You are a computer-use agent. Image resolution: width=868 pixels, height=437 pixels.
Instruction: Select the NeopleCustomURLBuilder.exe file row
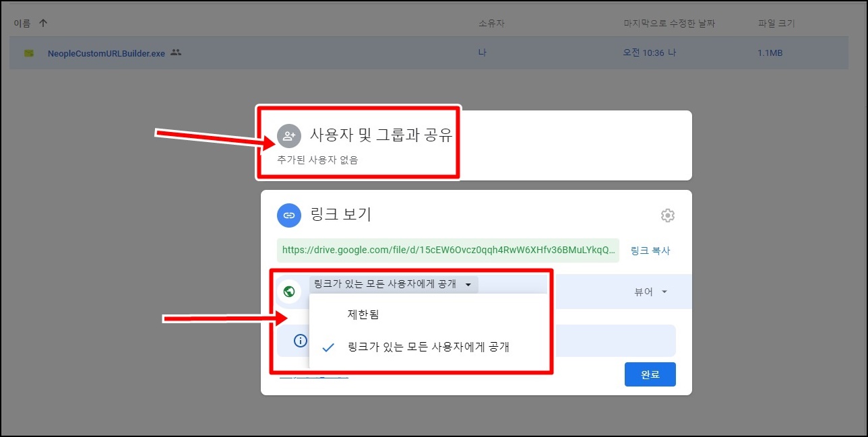429,53
